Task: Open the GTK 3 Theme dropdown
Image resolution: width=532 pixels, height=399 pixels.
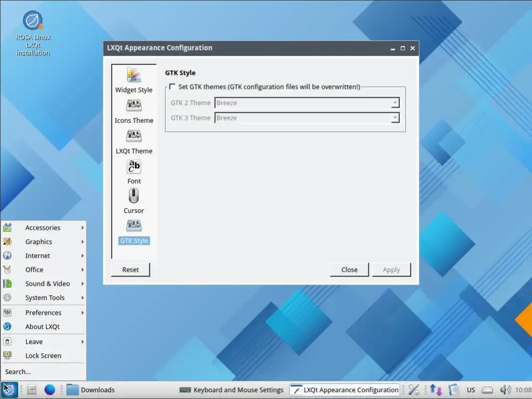Action: coord(307,118)
